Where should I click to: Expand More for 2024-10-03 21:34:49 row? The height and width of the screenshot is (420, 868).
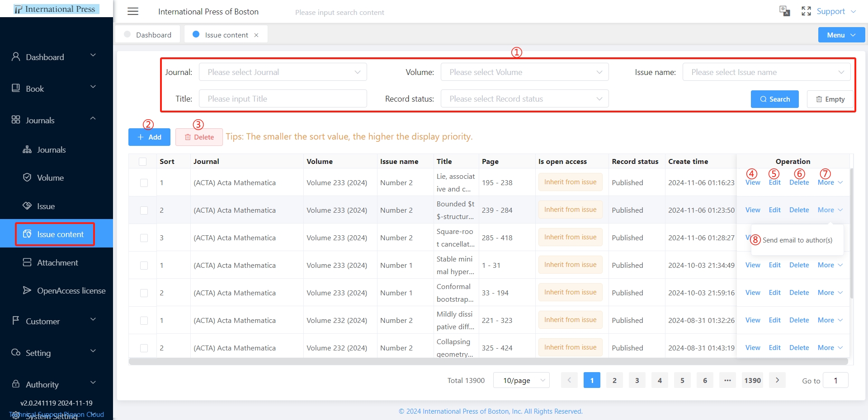coord(830,265)
